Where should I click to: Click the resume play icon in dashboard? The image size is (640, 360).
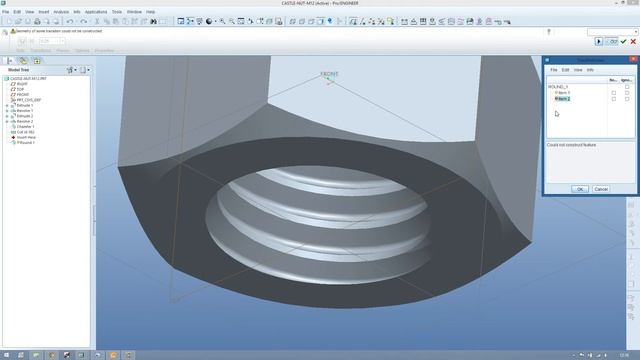598,42
